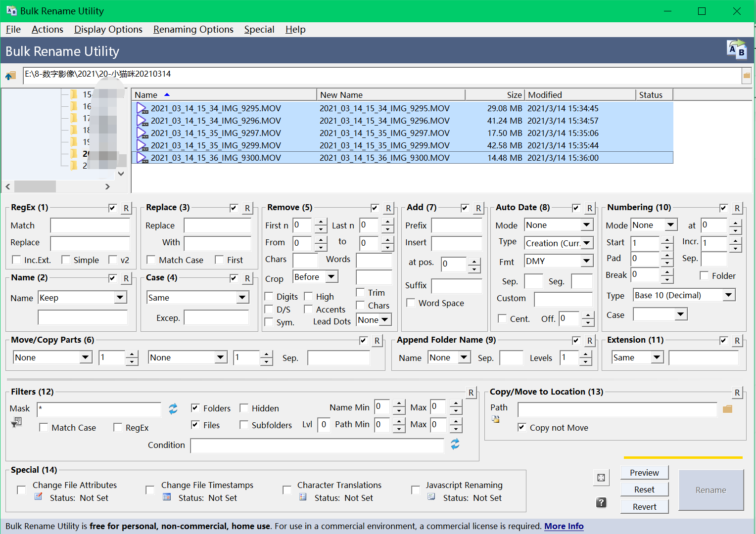
Task: Open Auto Date Type dropdown Creation (Curr.)
Action: pos(559,243)
